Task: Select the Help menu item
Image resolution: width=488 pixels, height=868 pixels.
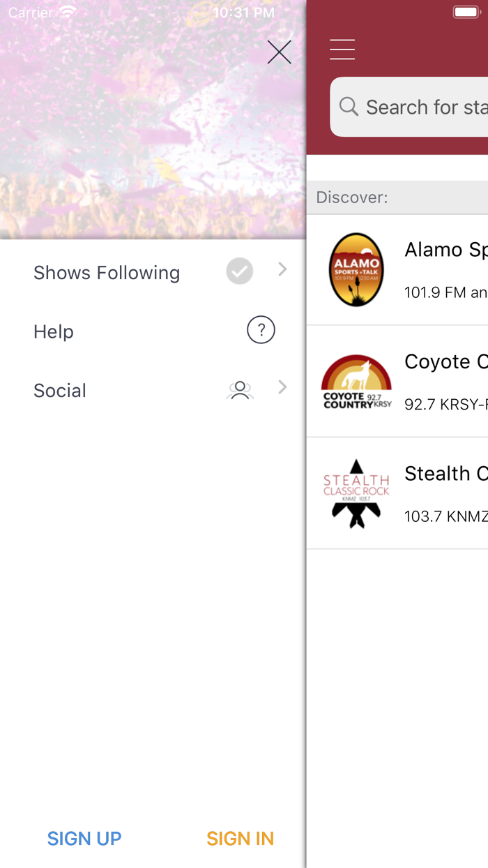Action: pyautogui.click(x=54, y=331)
